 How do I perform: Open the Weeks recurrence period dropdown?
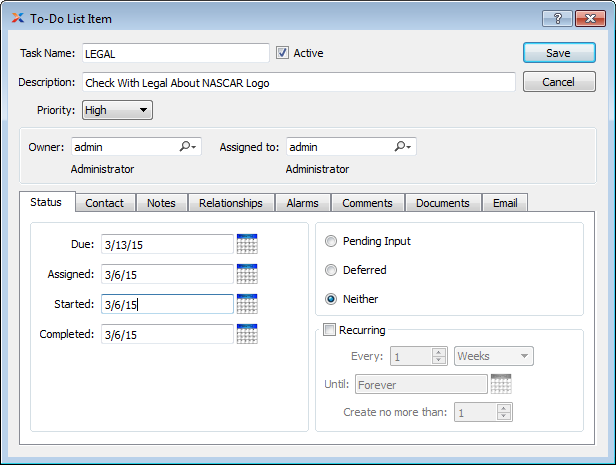click(493, 356)
